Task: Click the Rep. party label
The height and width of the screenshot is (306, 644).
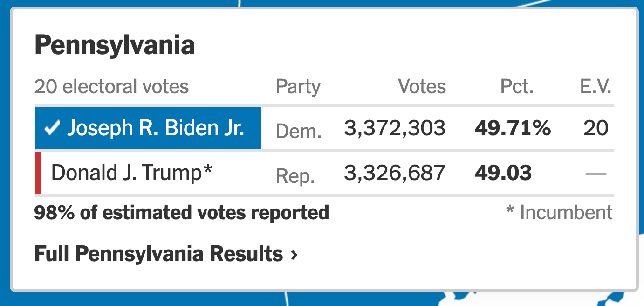Action: (295, 176)
